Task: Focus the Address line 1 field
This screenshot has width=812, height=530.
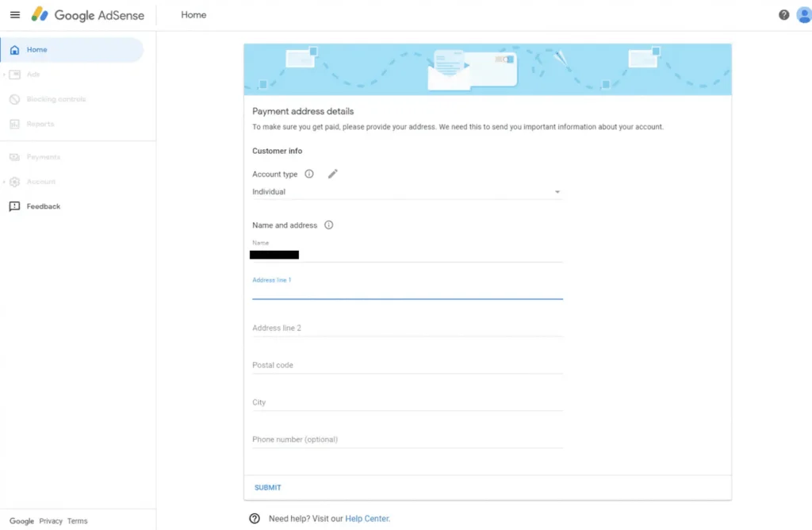Action: 407,292
